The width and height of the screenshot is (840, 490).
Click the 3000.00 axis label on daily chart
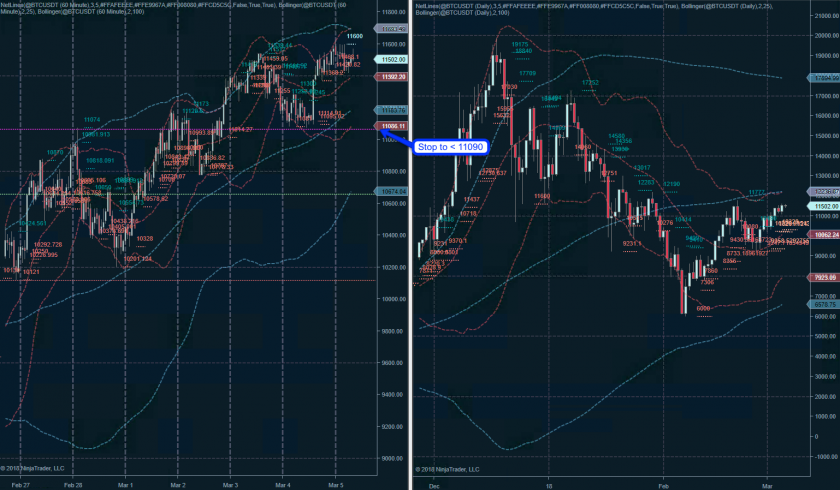pos(826,376)
